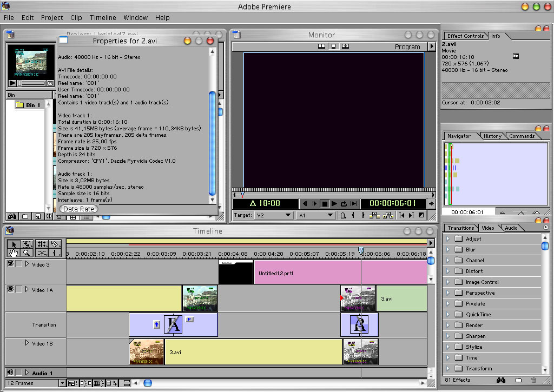The height and width of the screenshot is (392, 554).
Task: Click Single View icon in Monitor
Action: coord(333,46)
